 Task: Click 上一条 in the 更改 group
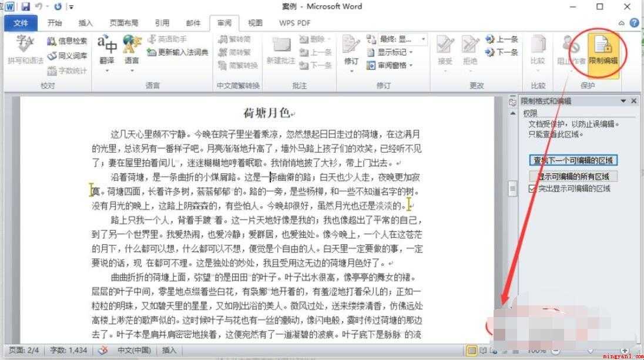(x=501, y=39)
